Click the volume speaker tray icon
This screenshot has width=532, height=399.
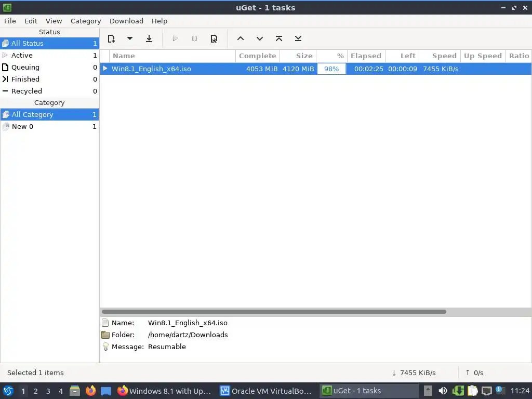click(443, 391)
